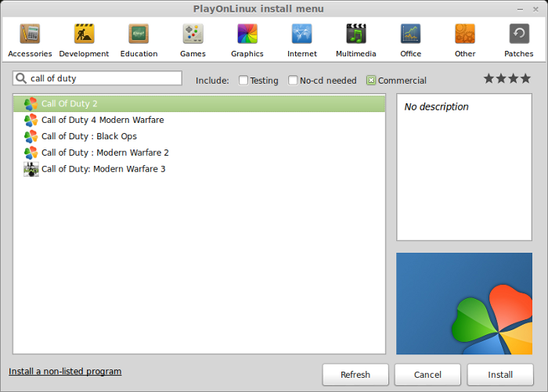The image size is (548, 392).
Task: Click the PlayOnLinux clover preview image
Action: (x=464, y=304)
